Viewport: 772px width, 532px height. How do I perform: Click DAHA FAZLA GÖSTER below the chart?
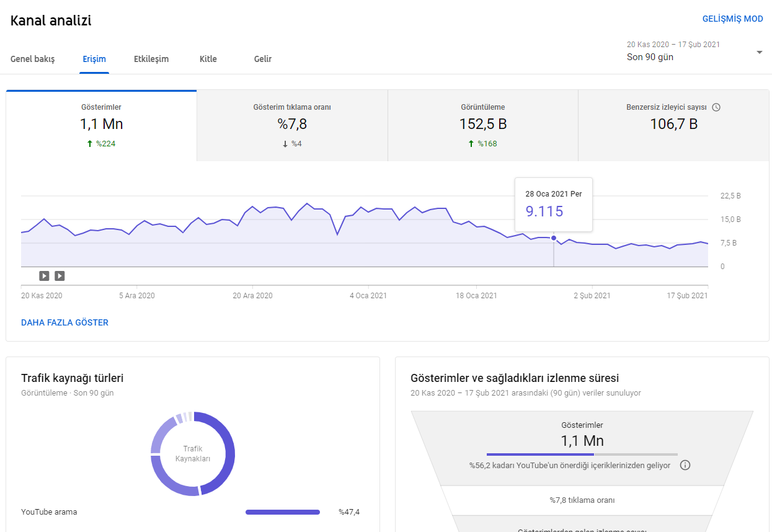pyautogui.click(x=64, y=322)
